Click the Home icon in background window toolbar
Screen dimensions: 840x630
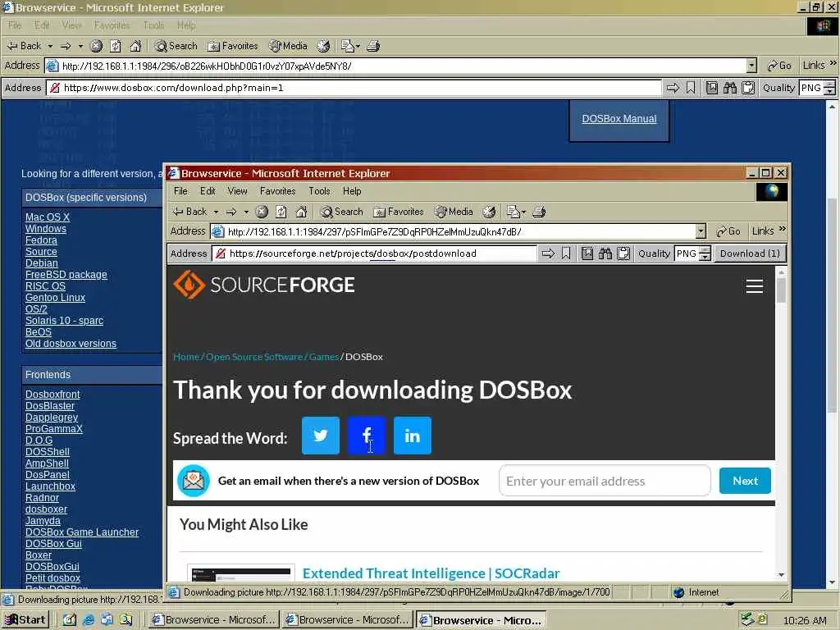[135, 46]
